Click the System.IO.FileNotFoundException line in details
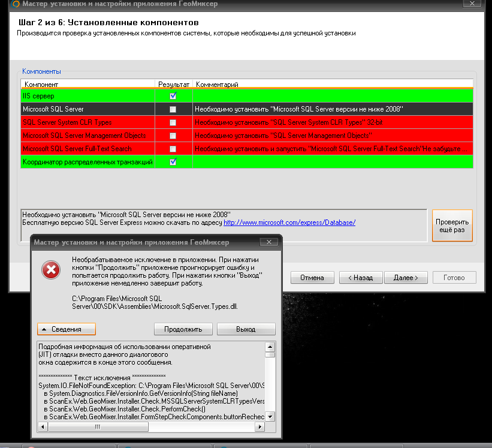Image resolution: width=492 pixels, height=448 pixels. point(152,386)
